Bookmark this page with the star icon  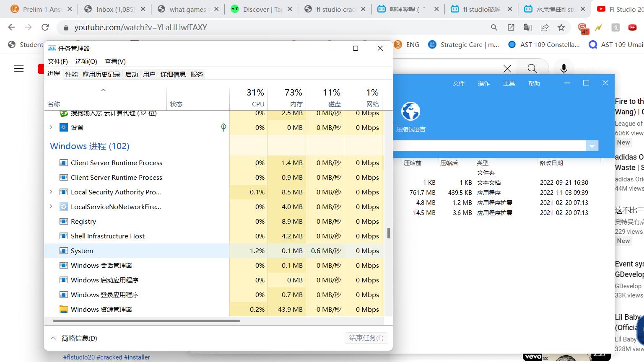click(x=561, y=27)
